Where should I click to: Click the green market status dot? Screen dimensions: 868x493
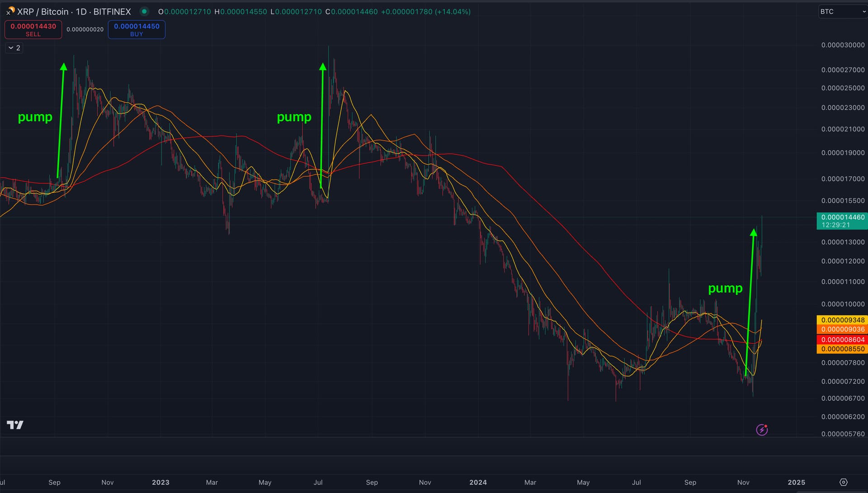tap(144, 11)
